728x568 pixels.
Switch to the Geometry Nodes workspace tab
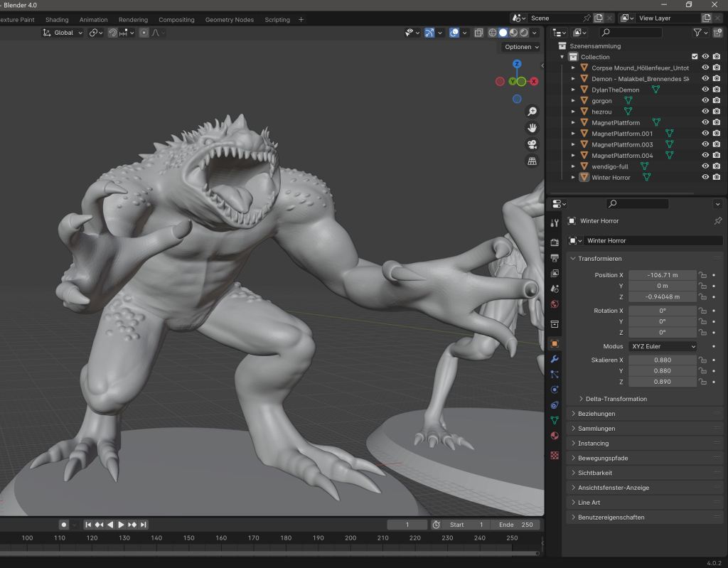pos(229,20)
